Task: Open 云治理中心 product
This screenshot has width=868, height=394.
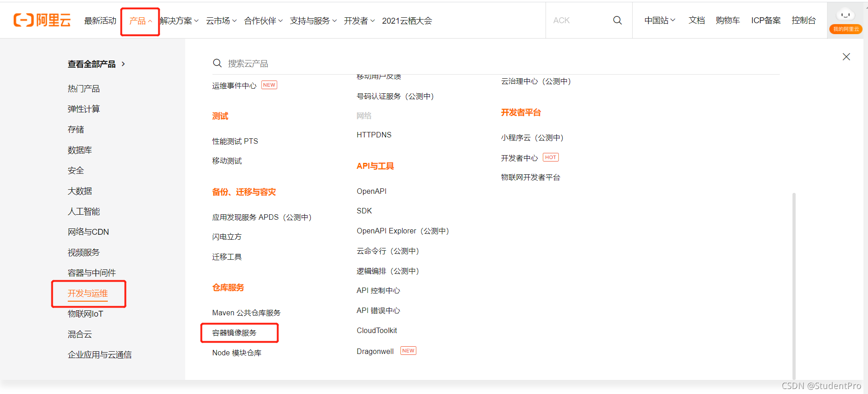Action: coord(536,81)
